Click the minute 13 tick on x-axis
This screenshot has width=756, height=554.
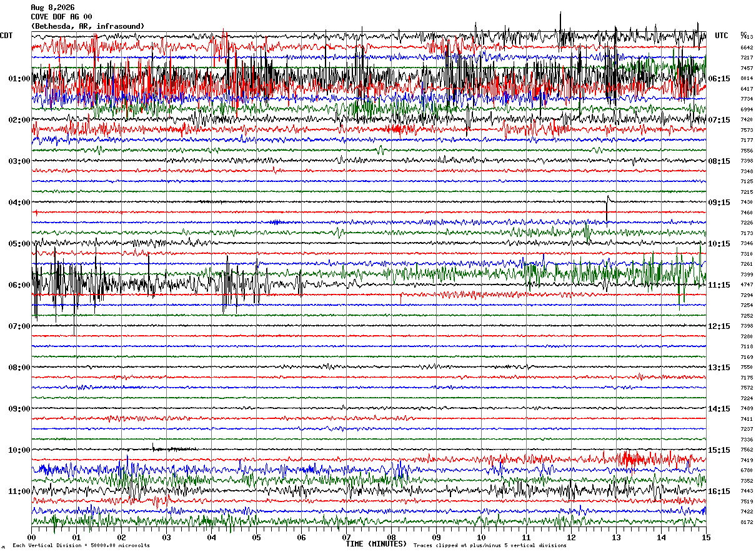[x=616, y=537]
